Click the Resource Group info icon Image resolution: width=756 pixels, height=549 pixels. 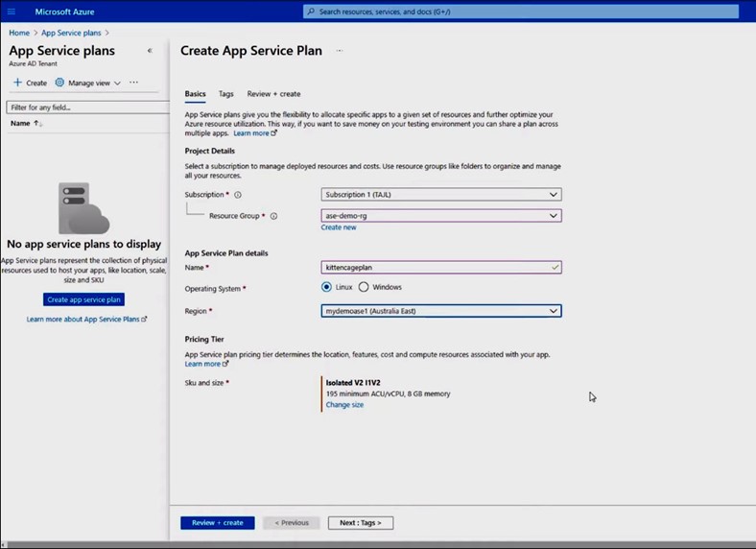point(273,216)
